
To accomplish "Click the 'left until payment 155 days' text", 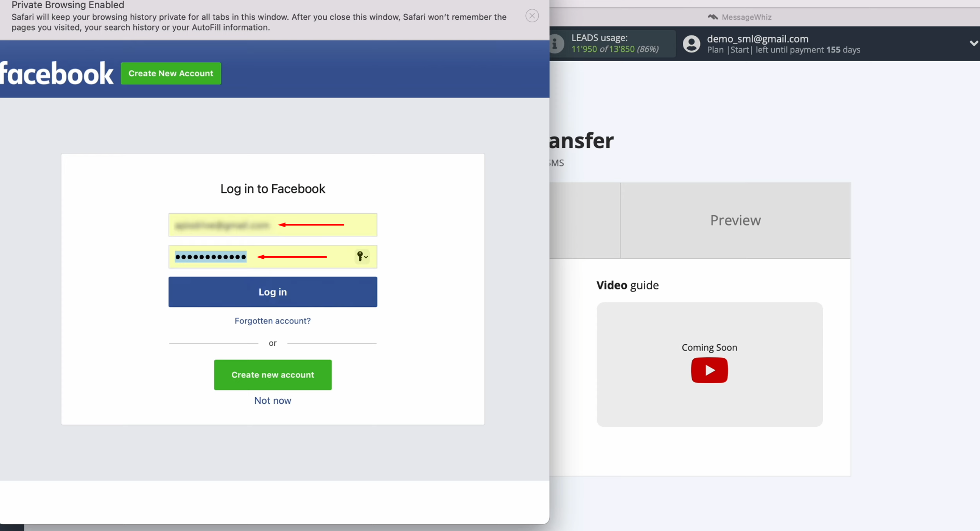I will tap(808, 50).
